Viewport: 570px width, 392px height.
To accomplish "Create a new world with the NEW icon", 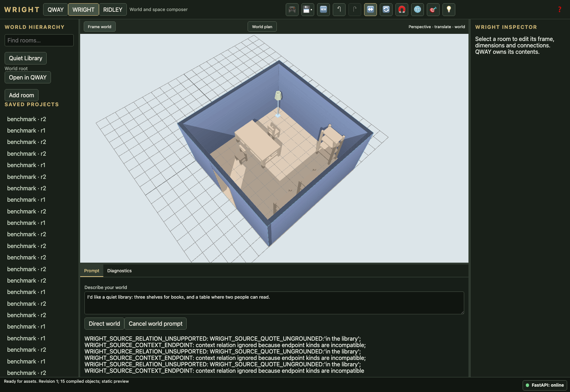I will coord(323,10).
